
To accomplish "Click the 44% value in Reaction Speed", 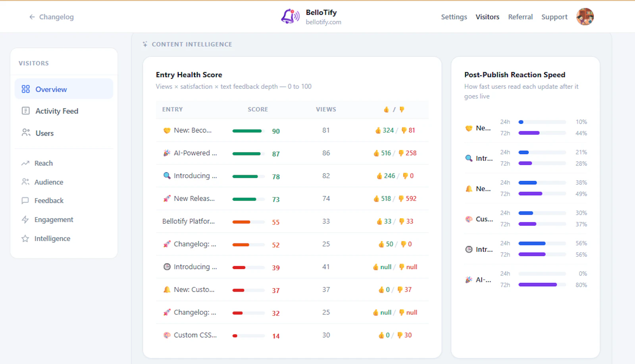I will [x=581, y=133].
